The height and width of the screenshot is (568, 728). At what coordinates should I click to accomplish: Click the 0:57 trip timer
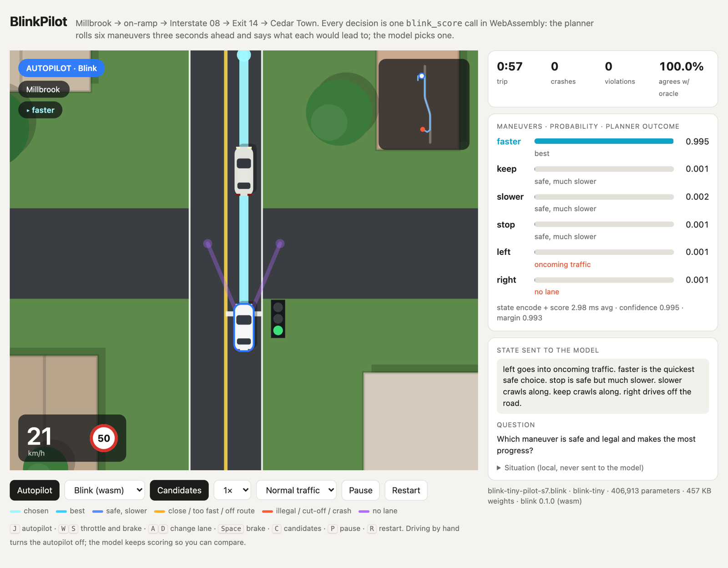[510, 66]
